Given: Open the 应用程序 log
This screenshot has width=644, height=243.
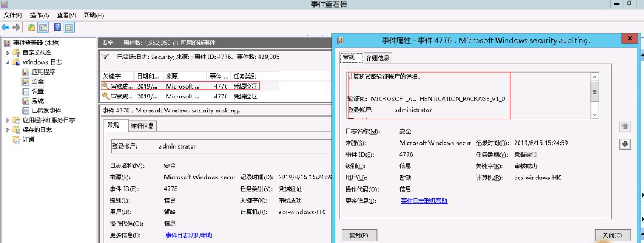Looking at the screenshot, I should tap(44, 72).
